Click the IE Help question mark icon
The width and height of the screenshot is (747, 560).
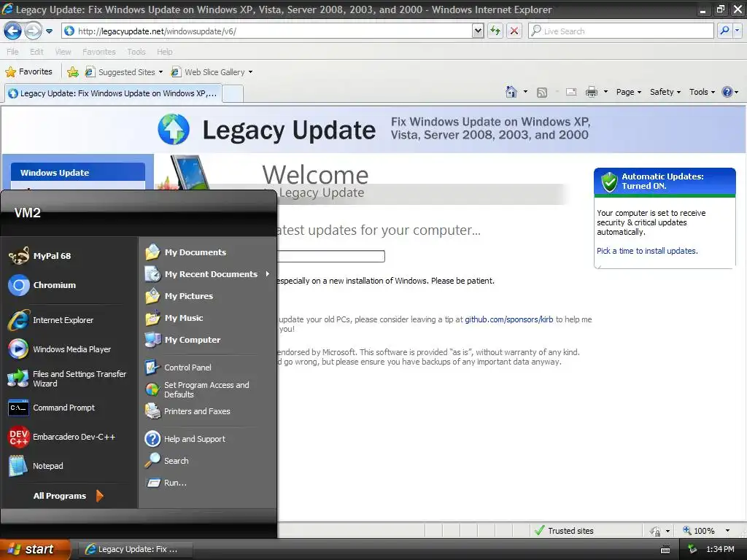pyautogui.click(x=727, y=92)
